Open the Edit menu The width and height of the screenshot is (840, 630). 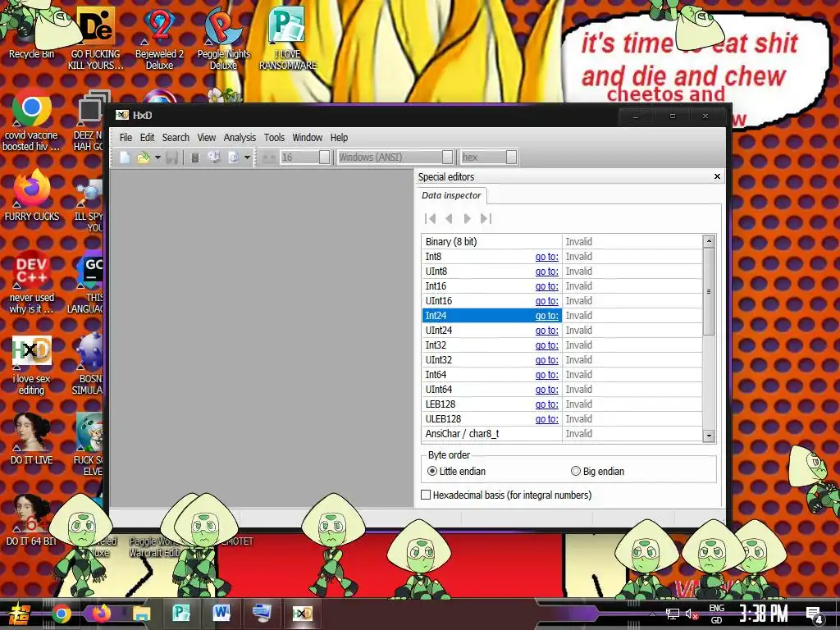tap(147, 138)
